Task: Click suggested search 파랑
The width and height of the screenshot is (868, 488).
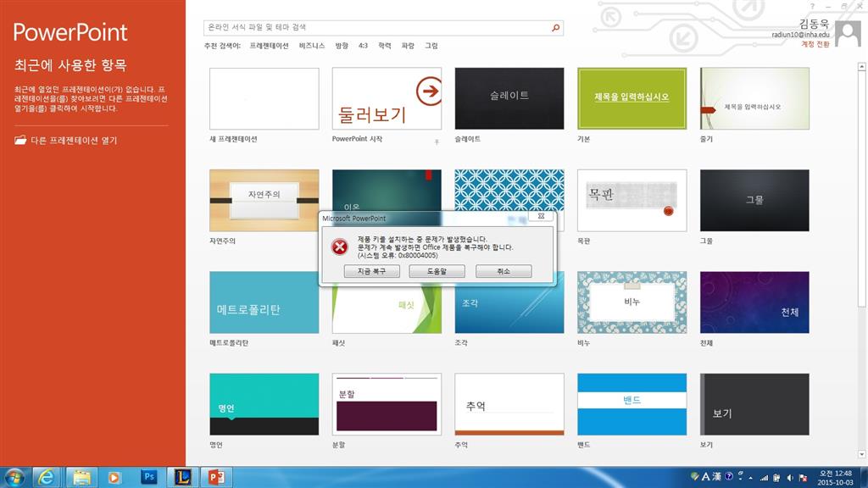Action: pyautogui.click(x=408, y=46)
